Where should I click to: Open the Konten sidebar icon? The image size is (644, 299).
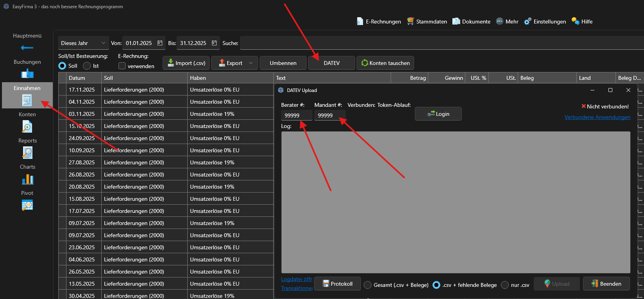[27, 126]
